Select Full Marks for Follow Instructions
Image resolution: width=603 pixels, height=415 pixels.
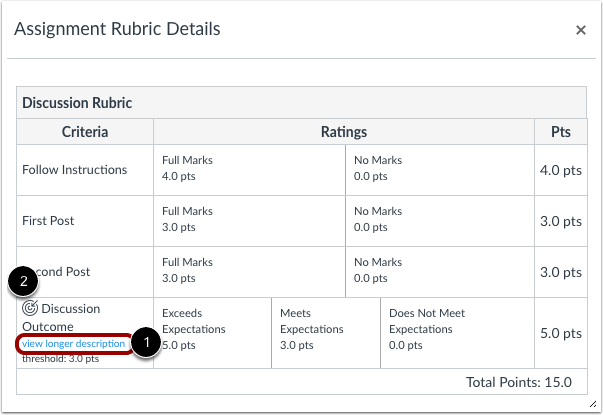point(249,170)
